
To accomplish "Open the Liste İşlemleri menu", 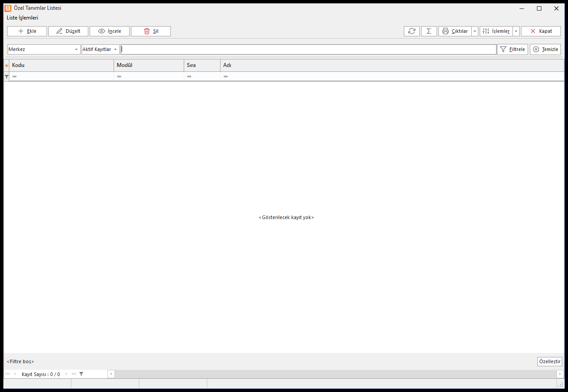I will (x=22, y=18).
